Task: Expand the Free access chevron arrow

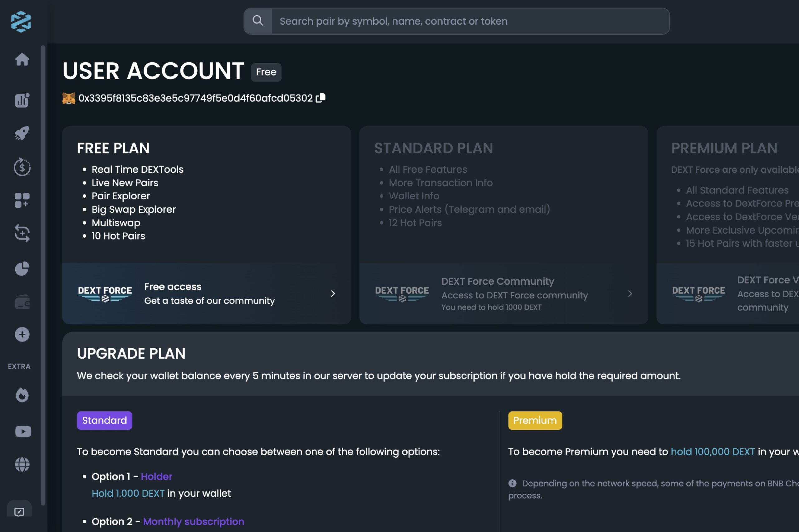Action: (333, 294)
